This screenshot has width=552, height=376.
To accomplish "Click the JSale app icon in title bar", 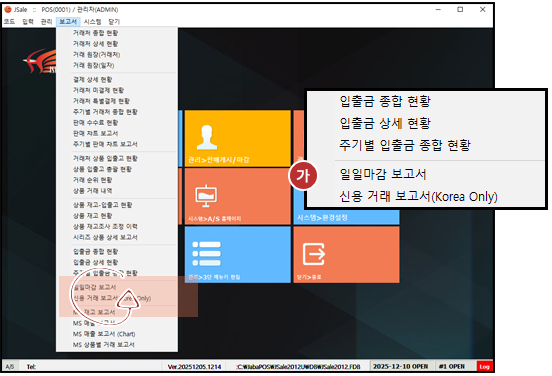I will [8, 9].
